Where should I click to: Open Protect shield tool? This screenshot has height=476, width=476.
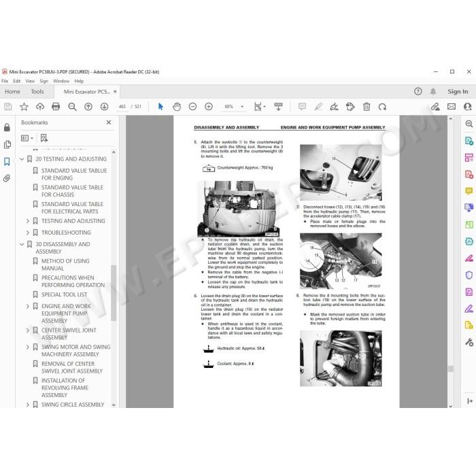[469, 275]
